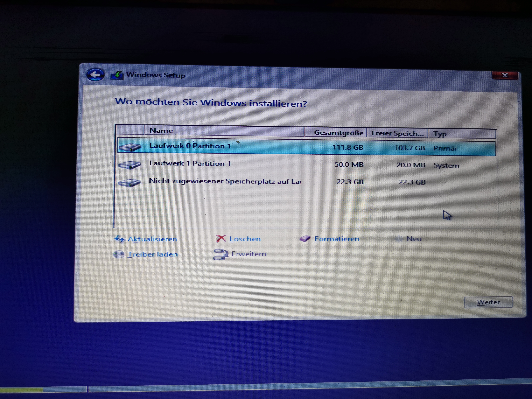
Task: Click the Treiber laden disc icon
Action: [119, 254]
